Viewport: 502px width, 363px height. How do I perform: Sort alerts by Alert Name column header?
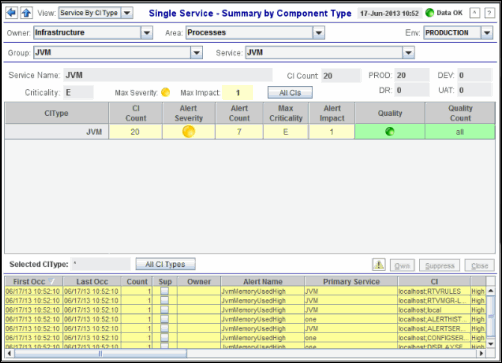tap(263, 281)
